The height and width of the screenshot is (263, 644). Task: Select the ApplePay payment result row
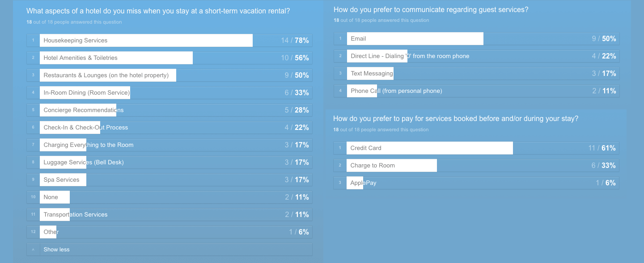pos(476,183)
